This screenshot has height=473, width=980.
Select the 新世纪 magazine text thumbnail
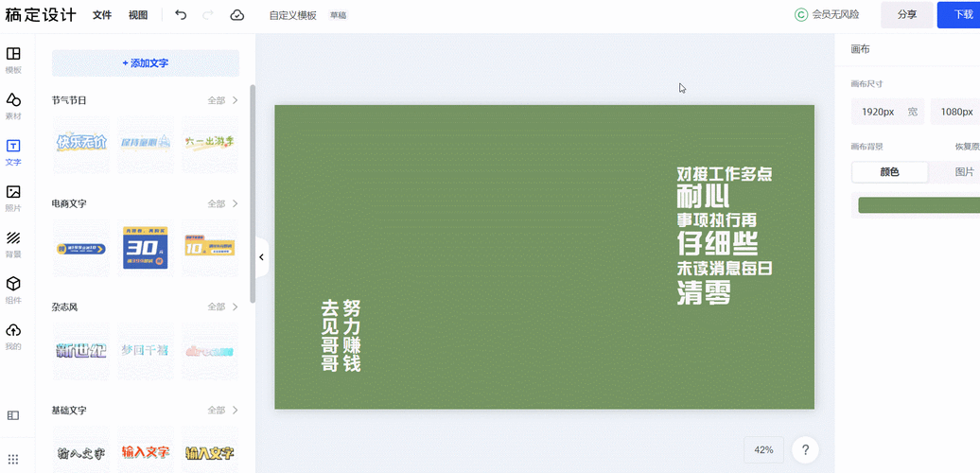(81, 351)
